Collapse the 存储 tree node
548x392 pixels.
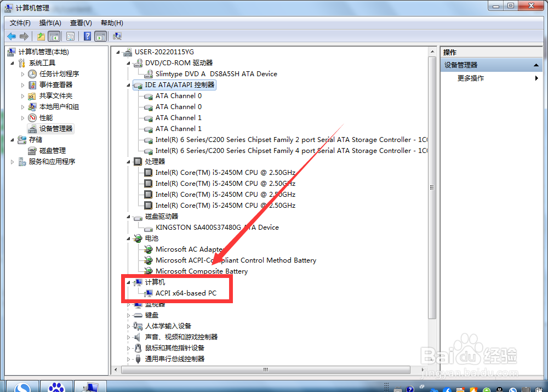click(12, 140)
